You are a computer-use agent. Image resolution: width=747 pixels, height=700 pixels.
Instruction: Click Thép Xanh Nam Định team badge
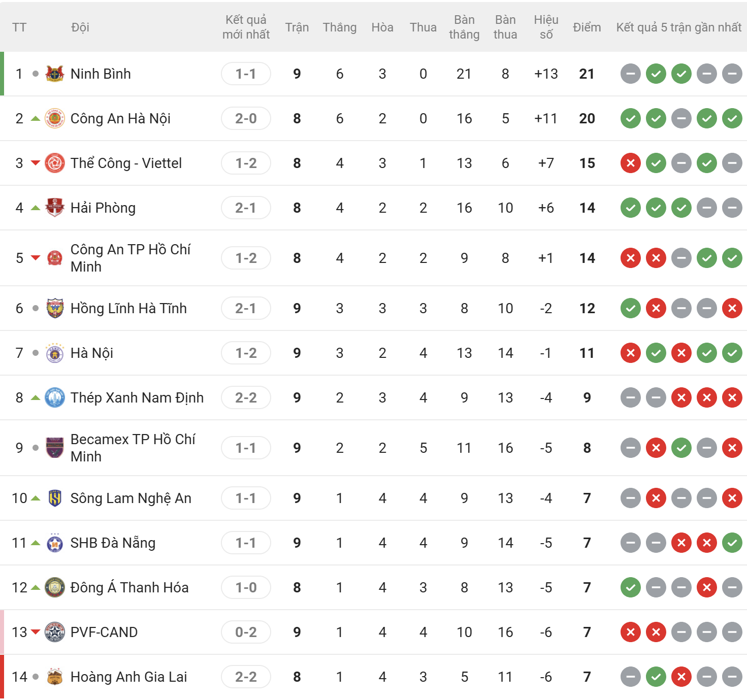tap(55, 397)
